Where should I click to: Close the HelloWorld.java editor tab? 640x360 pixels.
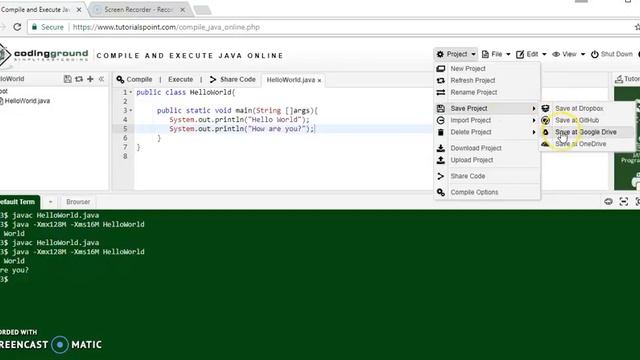(319, 80)
